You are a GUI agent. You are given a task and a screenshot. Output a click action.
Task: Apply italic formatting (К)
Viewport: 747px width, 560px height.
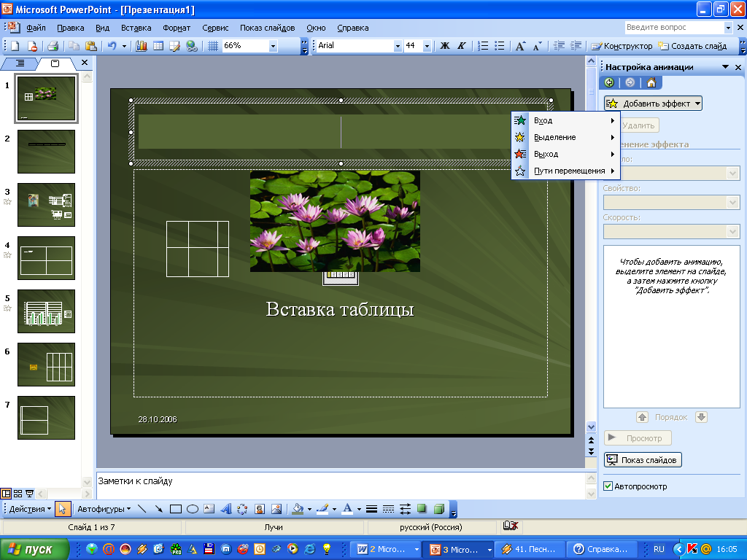461,46
